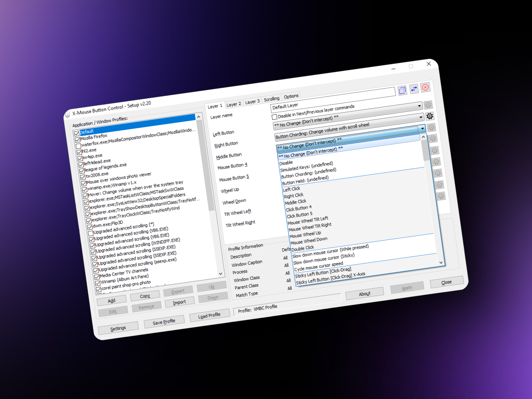This screenshot has width=532, height=399.
Task: Select Cycle mouse cursor speed option
Action: [319, 266]
